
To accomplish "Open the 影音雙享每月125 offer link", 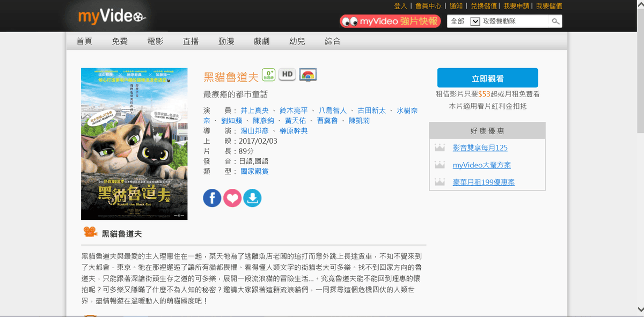I will pos(480,148).
